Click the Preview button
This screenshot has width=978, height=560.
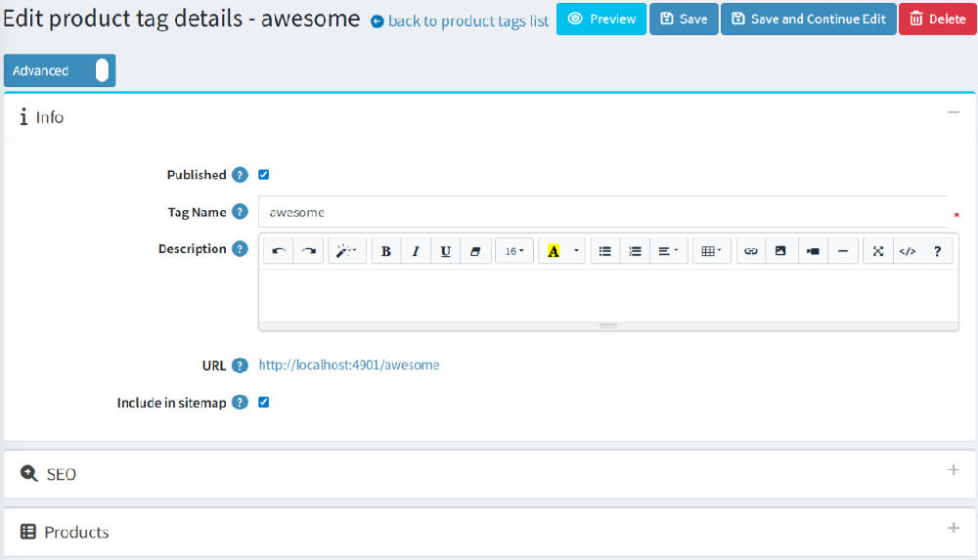(601, 19)
